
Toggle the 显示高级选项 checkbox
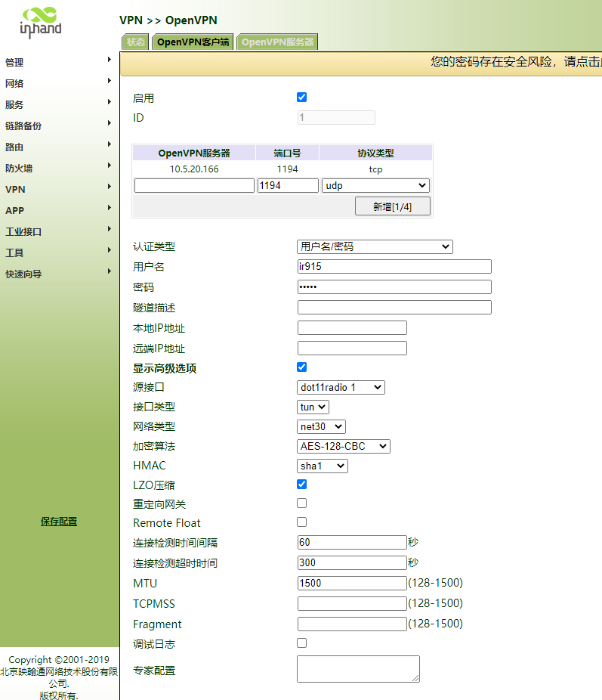(x=302, y=367)
